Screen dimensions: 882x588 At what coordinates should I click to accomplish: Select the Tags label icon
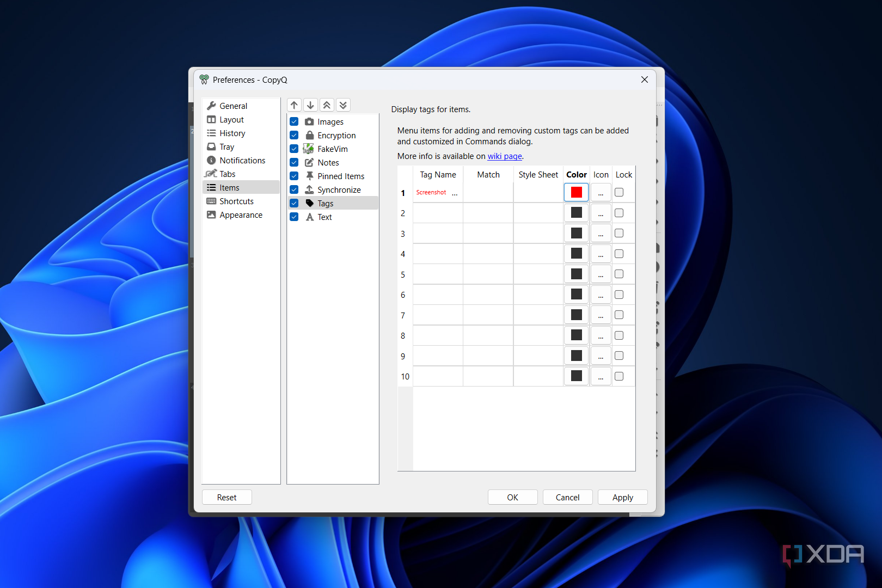[309, 203]
